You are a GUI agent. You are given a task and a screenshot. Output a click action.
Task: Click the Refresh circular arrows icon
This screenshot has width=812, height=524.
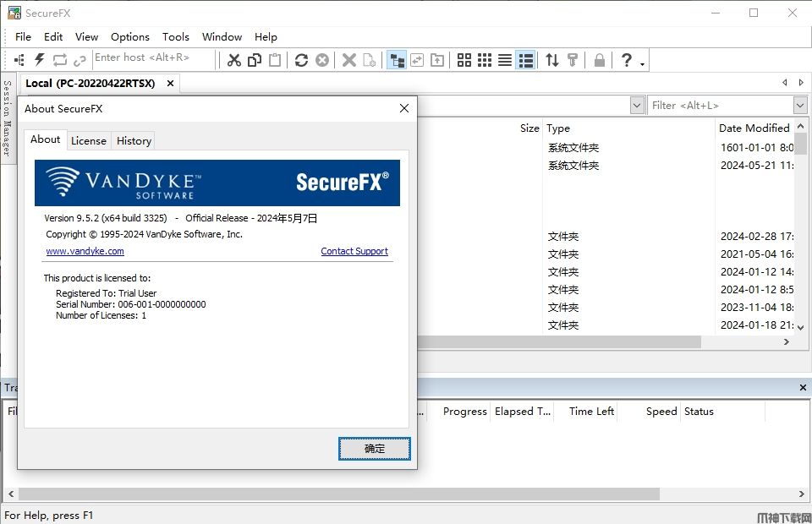[301, 60]
